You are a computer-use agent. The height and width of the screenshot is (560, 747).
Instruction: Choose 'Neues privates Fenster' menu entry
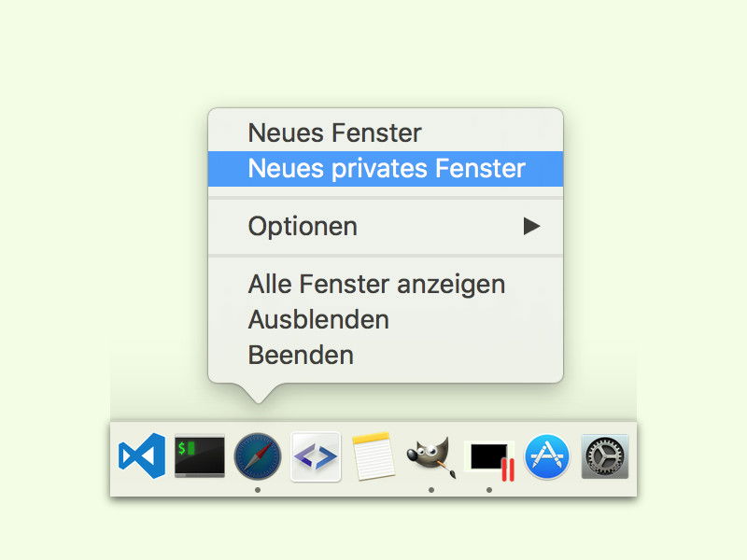pos(386,169)
